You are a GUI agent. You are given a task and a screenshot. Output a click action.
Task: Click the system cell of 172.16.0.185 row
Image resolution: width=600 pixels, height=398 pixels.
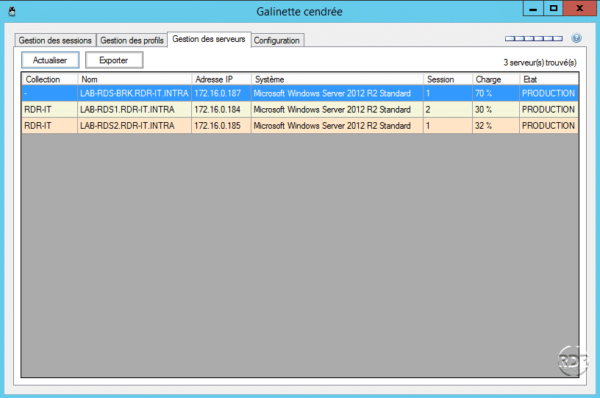[337, 126]
